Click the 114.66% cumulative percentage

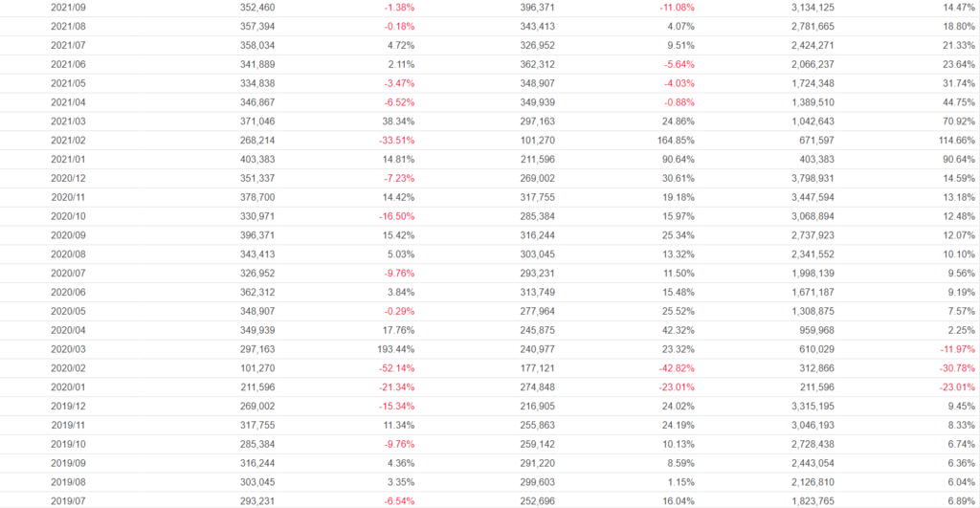[954, 141]
